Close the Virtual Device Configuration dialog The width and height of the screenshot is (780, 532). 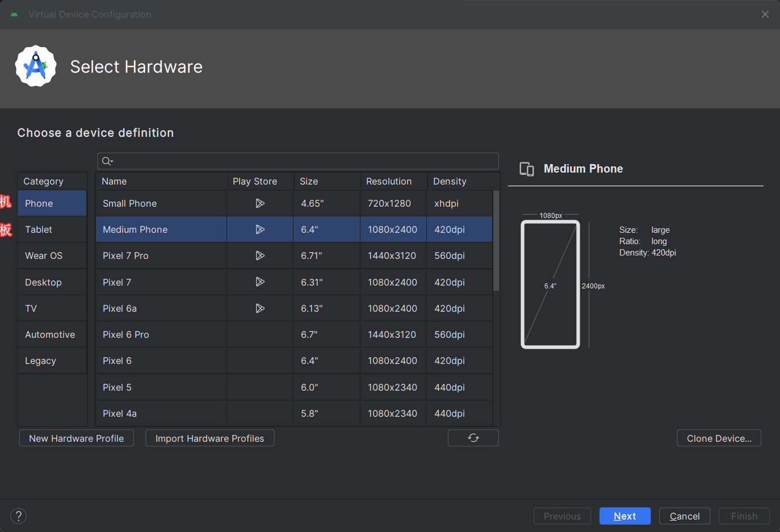coord(765,14)
